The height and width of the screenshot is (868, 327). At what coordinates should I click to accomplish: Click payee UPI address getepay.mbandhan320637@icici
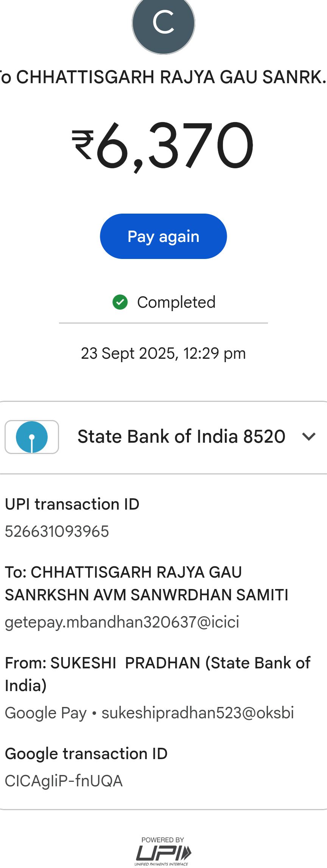click(x=122, y=622)
